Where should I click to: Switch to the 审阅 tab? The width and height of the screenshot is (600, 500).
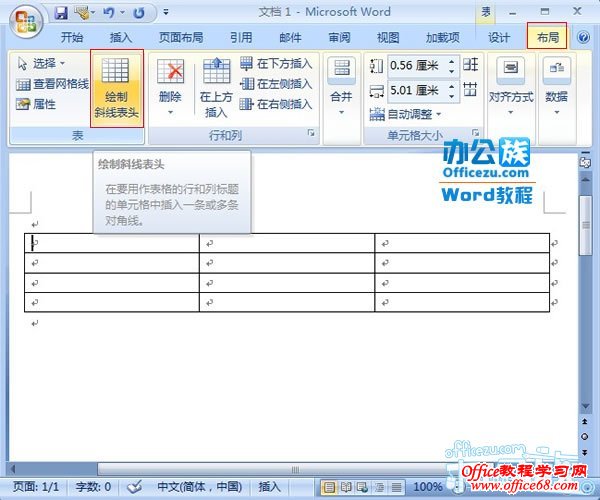click(339, 37)
